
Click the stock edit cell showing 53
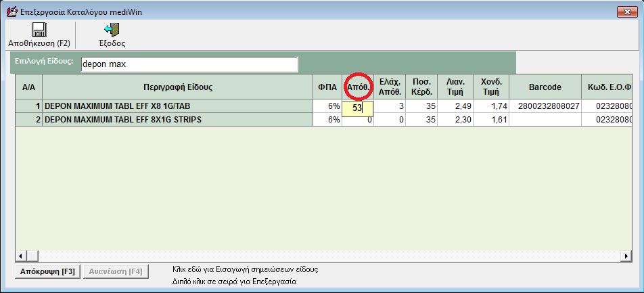coord(357,109)
